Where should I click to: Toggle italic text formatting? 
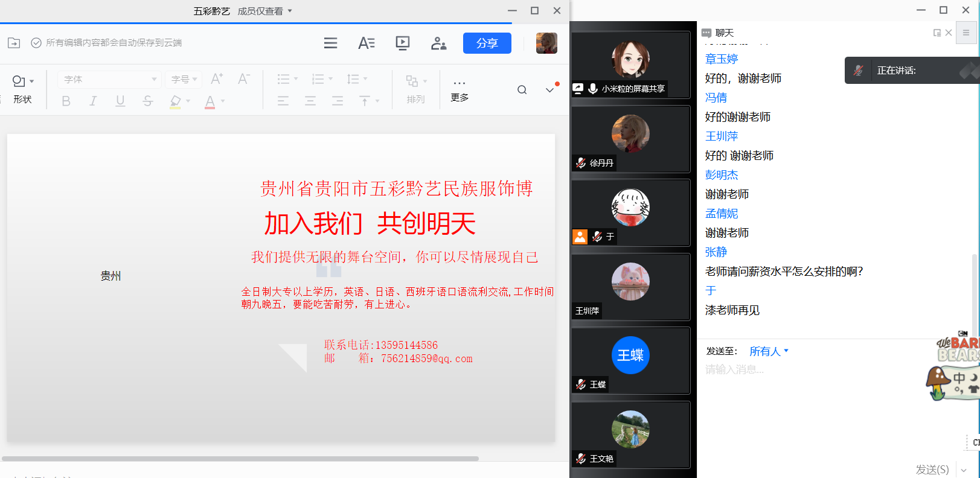point(93,101)
